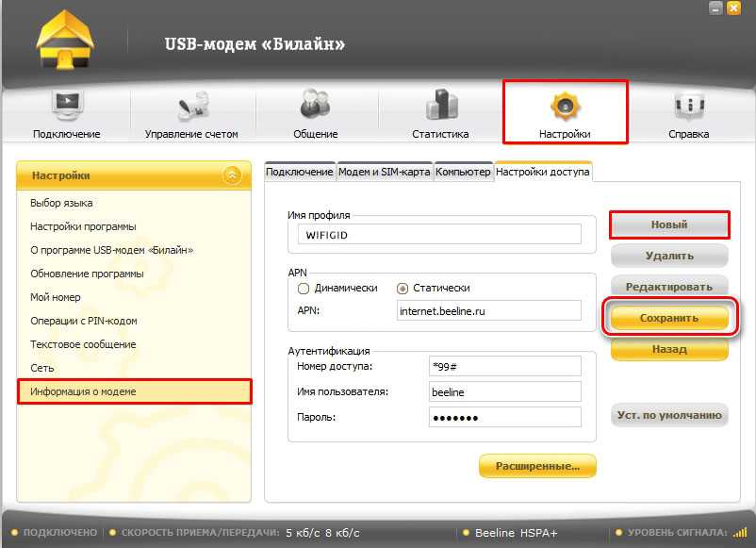Select Информация о модеме in sidebar
The height and width of the screenshot is (548, 756).
tap(135, 391)
